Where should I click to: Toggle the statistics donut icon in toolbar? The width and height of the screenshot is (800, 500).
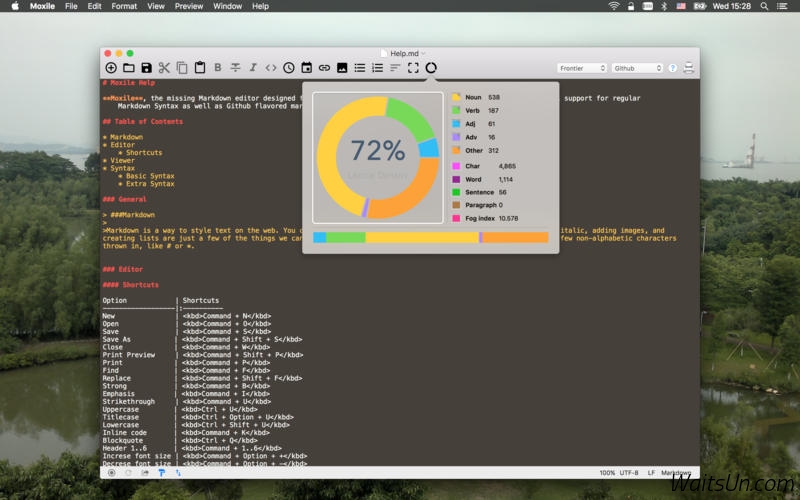431,68
